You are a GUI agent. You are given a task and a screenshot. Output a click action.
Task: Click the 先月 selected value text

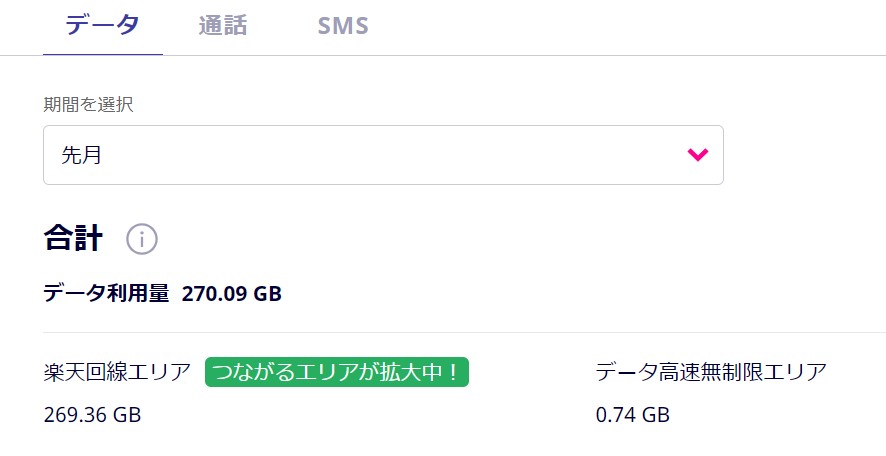tap(82, 155)
